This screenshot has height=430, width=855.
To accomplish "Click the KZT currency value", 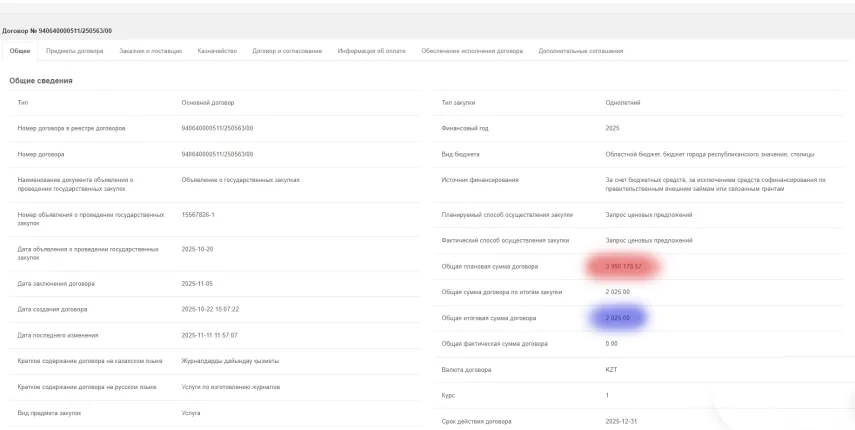I will click(x=614, y=370).
